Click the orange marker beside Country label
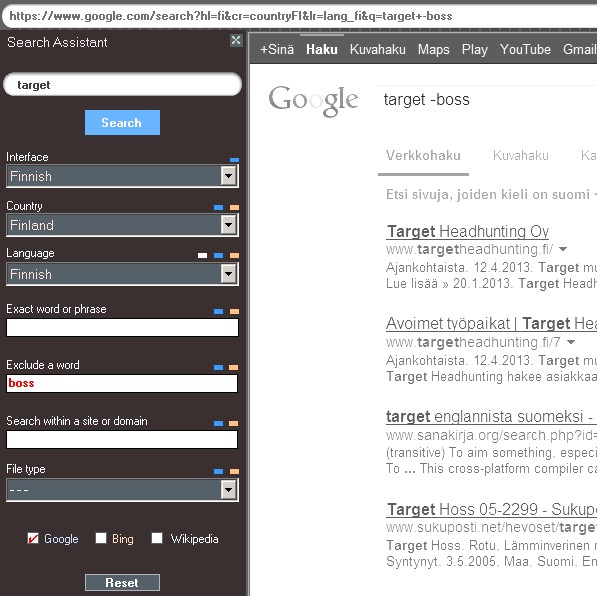 (x=235, y=208)
